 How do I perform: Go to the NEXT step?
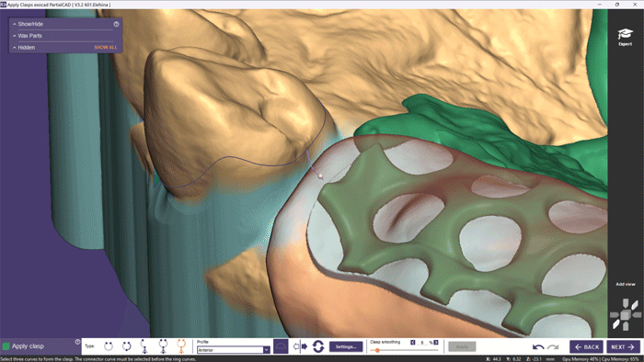(623, 346)
